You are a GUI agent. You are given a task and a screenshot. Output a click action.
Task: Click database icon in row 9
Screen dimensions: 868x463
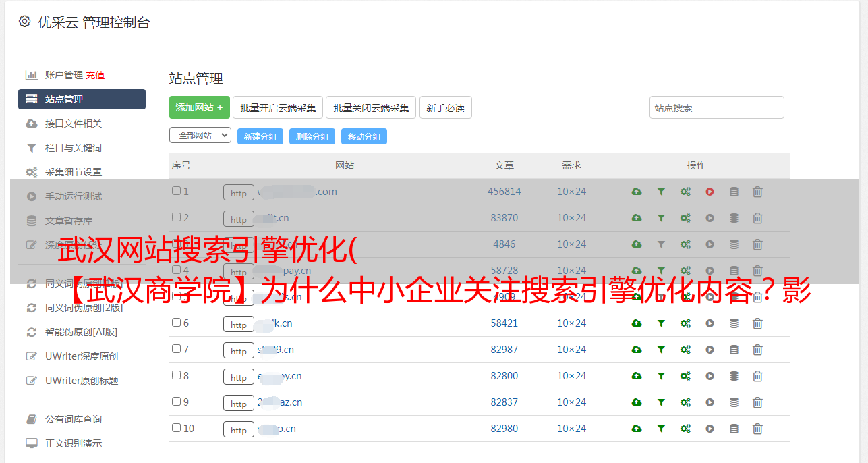click(x=734, y=402)
